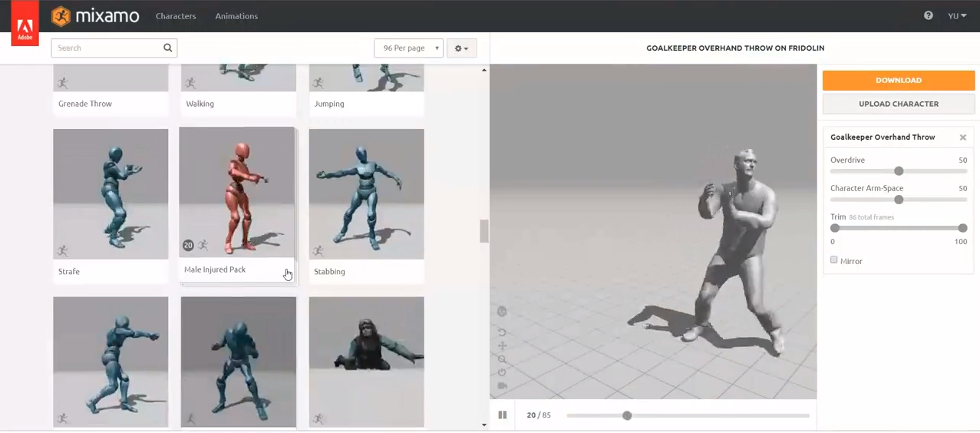
Task: Select the Stabbing animation thumbnail
Action: pos(366,194)
